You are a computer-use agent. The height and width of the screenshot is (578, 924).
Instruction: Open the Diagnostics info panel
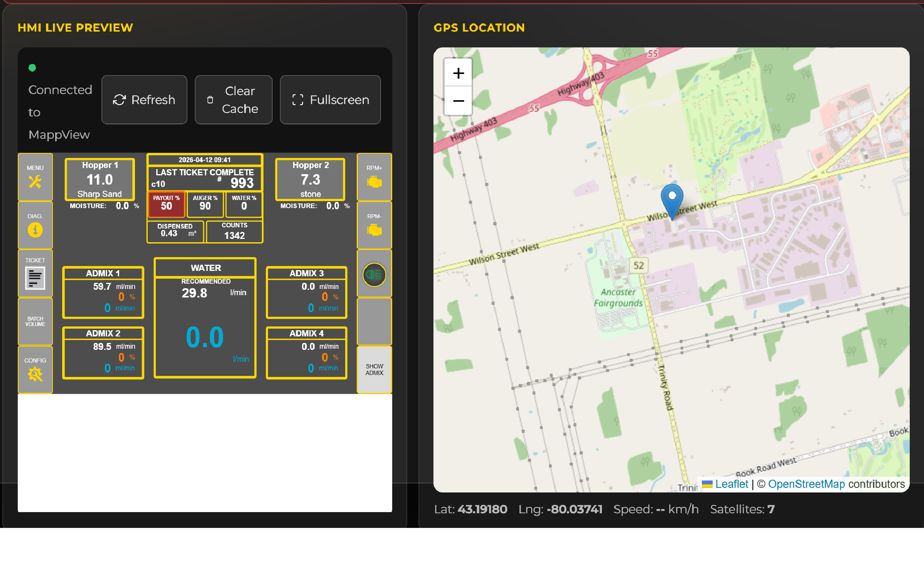click(35, 225)
